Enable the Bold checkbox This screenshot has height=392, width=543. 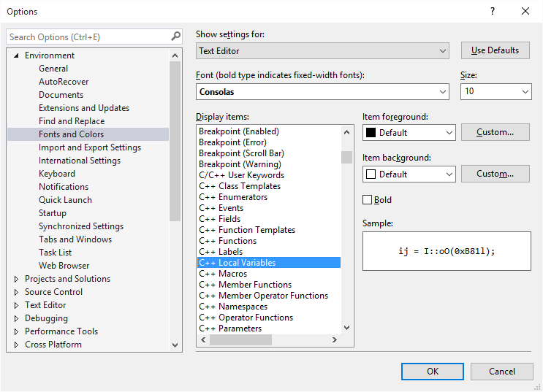coord(367,199)
